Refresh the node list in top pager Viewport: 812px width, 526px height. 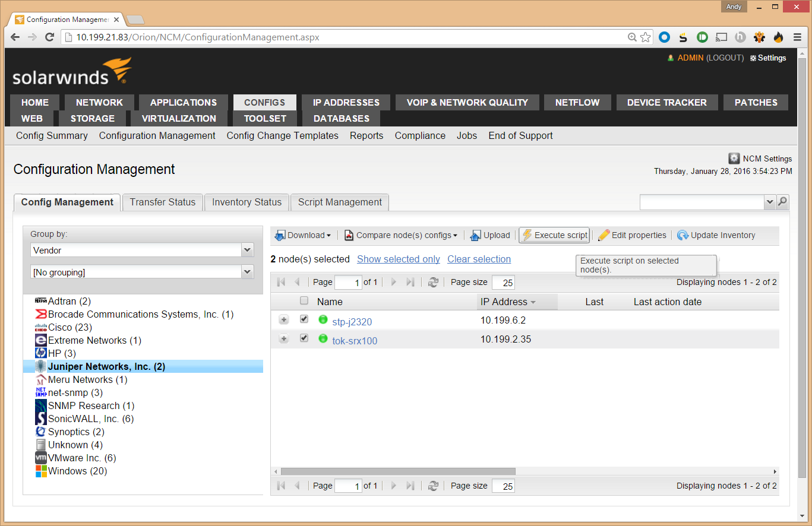(433, 283)
